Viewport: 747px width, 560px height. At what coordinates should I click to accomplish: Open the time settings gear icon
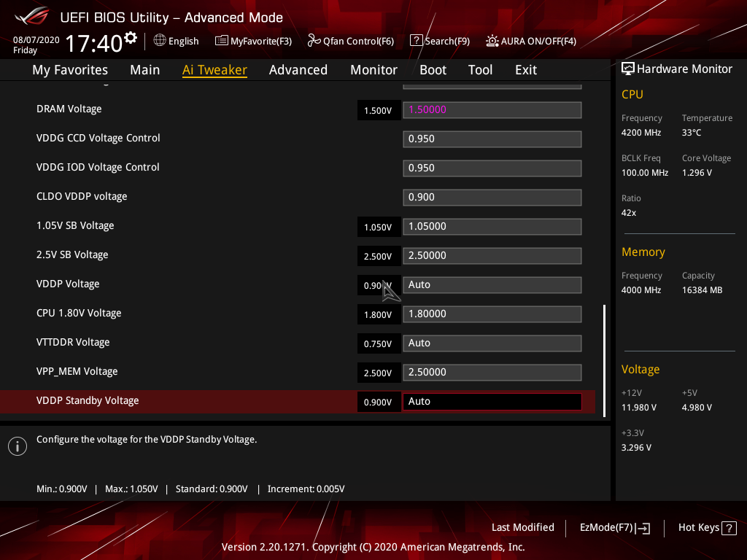point(131,37)
